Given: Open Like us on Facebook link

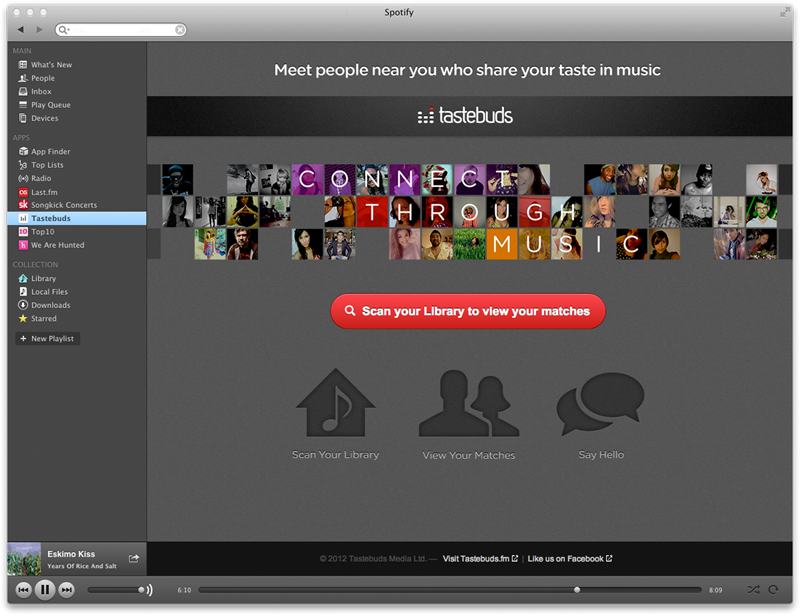Looking at the screenshot, I should pos(569,559).
